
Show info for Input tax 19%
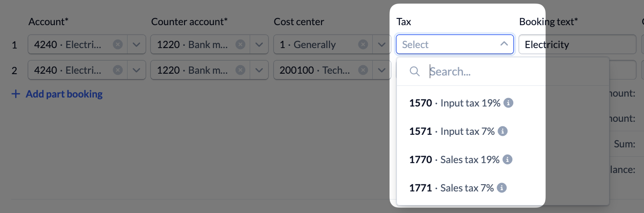(508, 103)
